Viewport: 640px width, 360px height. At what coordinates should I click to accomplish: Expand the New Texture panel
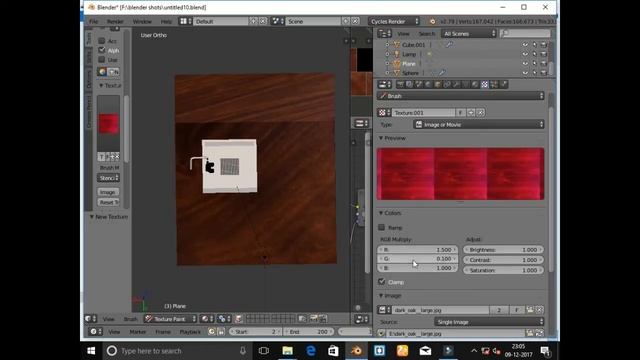pyautogui.click(x=109, y=217)
